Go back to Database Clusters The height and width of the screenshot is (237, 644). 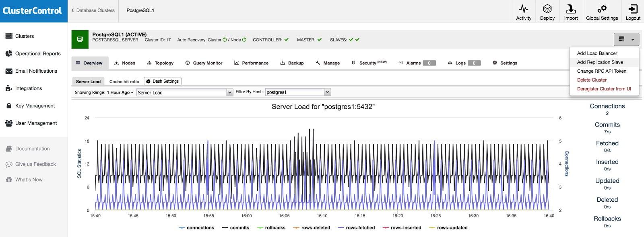93,10
